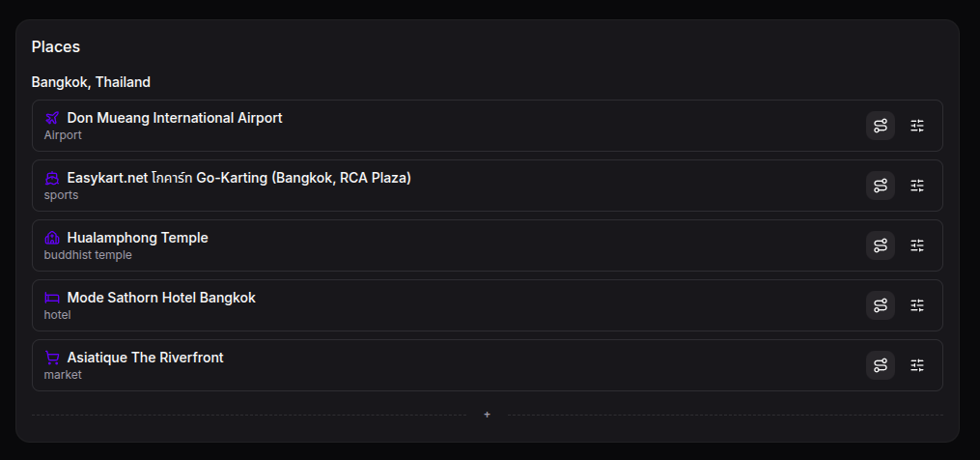This screenshot has height=460, width=980.
Task: Click the shopping cart icon beside Asiatique
Action: 52,358
